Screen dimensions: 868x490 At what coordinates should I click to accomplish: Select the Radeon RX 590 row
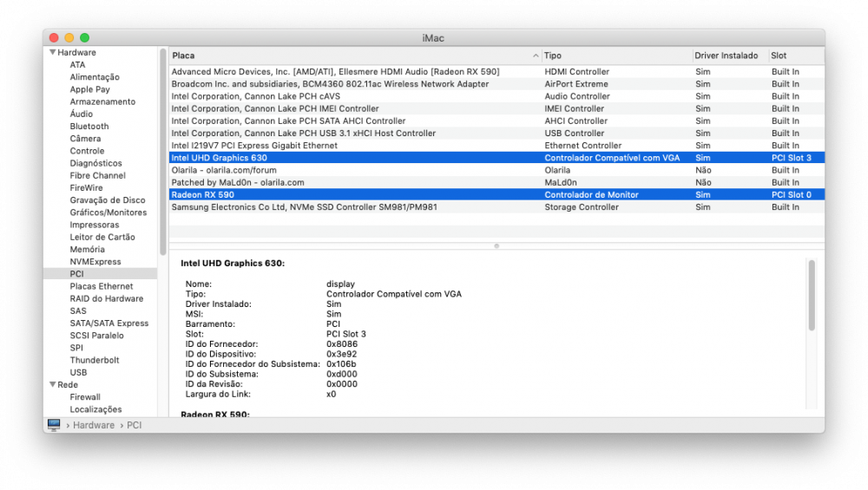click(x=496, y=194)
